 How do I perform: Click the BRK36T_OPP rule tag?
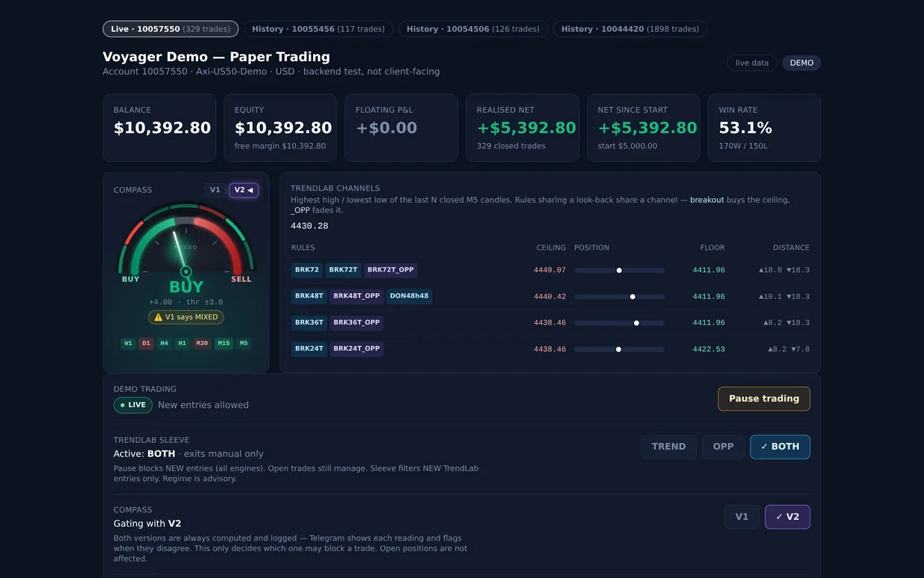pyautogui.click(x=357, y=323)
